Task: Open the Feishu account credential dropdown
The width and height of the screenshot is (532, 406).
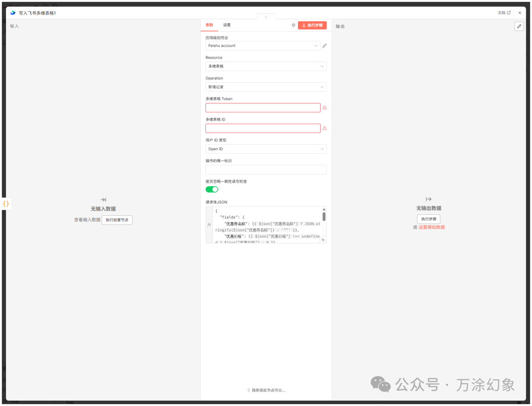Action: (x=263, y=45)
